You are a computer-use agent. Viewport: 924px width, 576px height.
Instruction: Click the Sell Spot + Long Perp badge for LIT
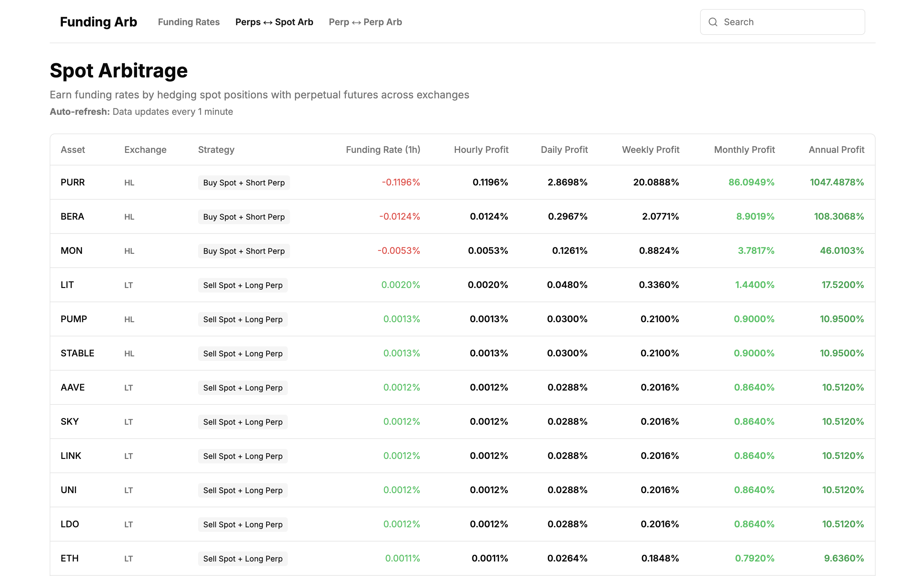(243, 284)
